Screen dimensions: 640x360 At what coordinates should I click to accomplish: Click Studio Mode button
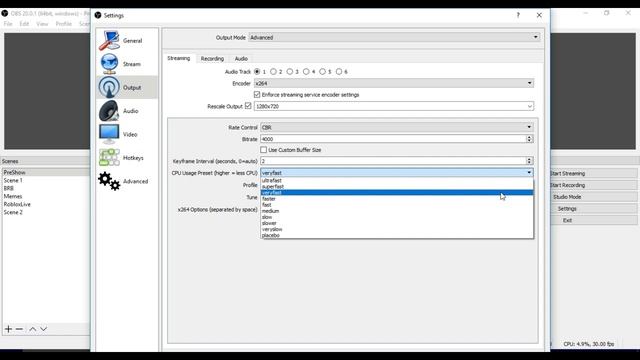pyautogui.click(x=594, y=197)
